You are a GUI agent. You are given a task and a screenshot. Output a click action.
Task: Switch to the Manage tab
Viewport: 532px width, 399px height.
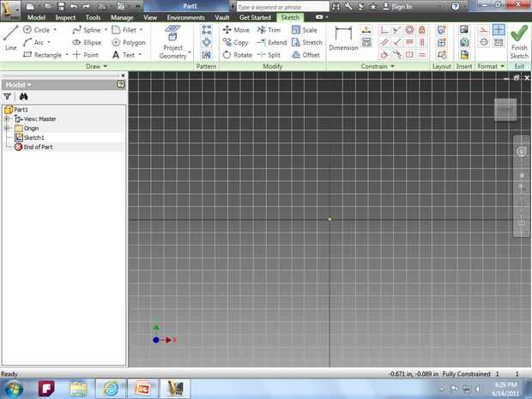pyautogui.click(x=122, y=17)
